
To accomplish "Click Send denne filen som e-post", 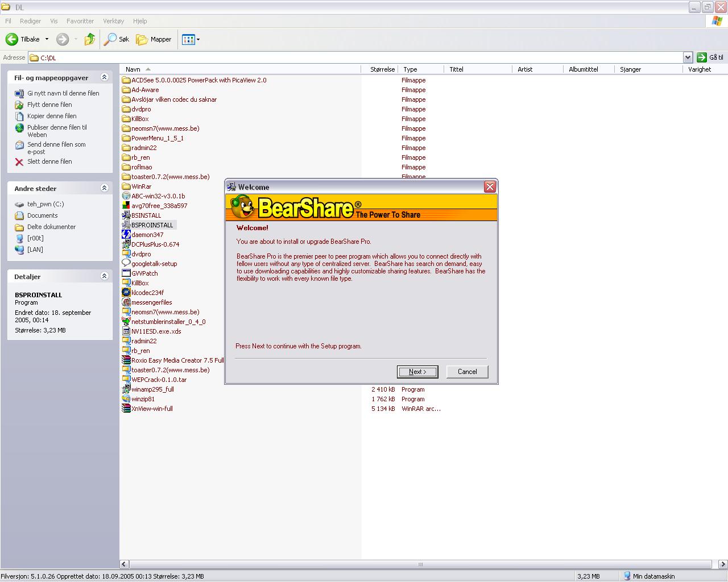I will (x=56, y=148).
